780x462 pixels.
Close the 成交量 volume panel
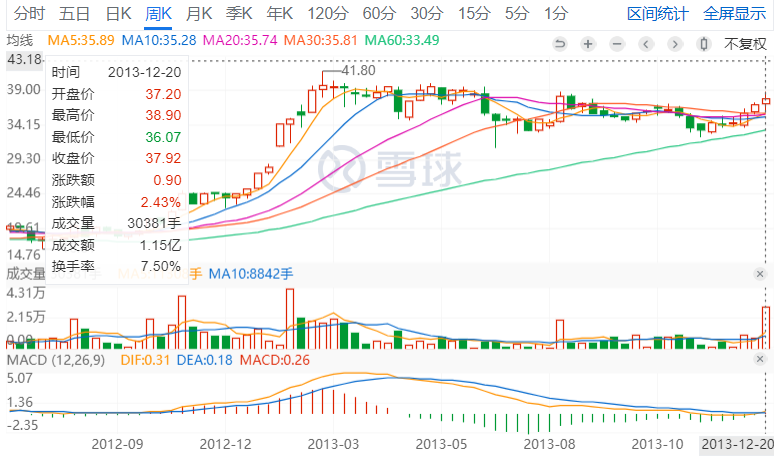760,274
